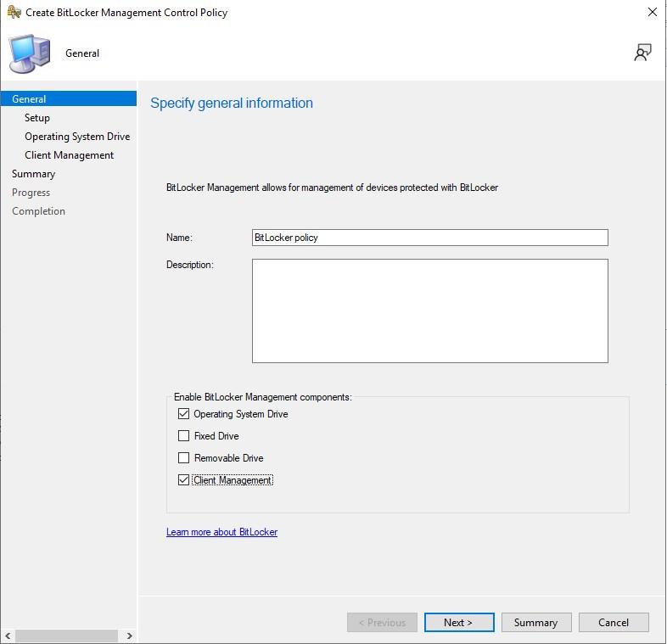Viewport: 667px width, 644px height.
Task: Select the General step in sidebar
Action: (x=69, y=98)
